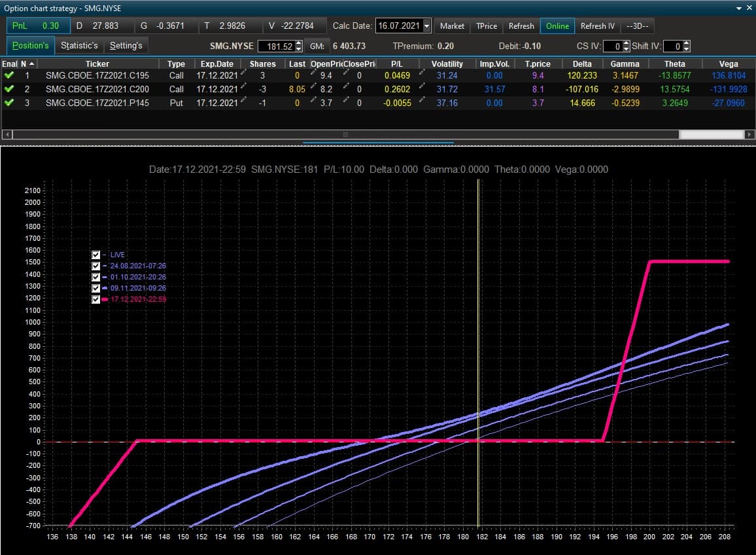Click pencil edit icon beside C200 P/L

pyautogui.click(x=422, y=86)
